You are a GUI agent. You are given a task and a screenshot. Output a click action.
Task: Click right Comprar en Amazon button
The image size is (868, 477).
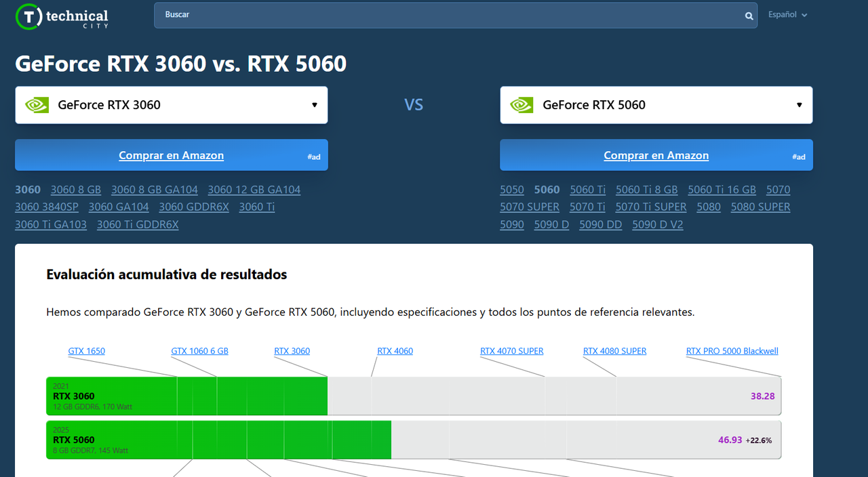point(656,155)
